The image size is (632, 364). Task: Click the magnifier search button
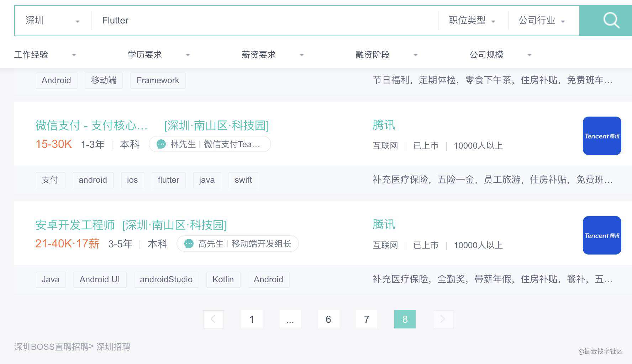(x=611, y=21)
